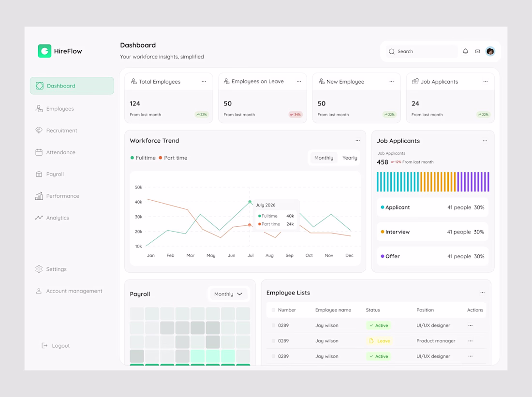The width and height of the screenshot is (532, 397).
Task: Click the HireFlow logo icon
Action: [x=44, y=51]
